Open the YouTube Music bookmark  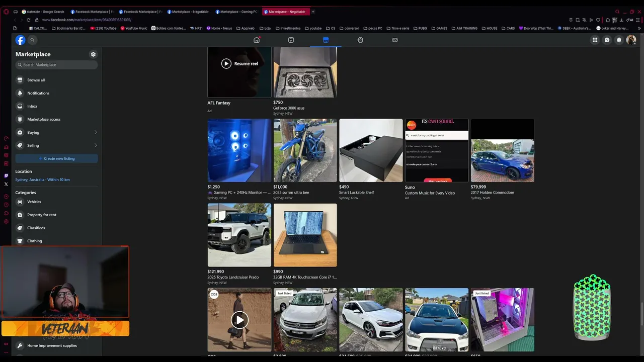click(134, 28)
